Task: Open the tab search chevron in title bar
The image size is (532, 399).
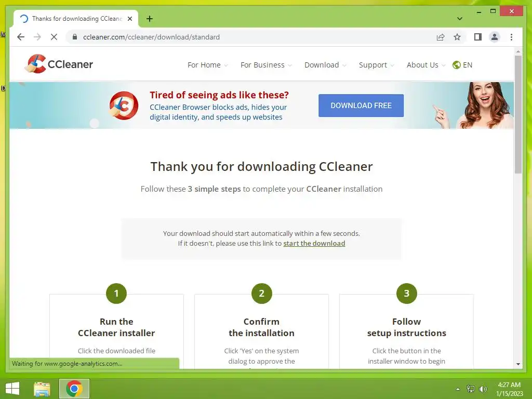Action: (x=460, y=19)
